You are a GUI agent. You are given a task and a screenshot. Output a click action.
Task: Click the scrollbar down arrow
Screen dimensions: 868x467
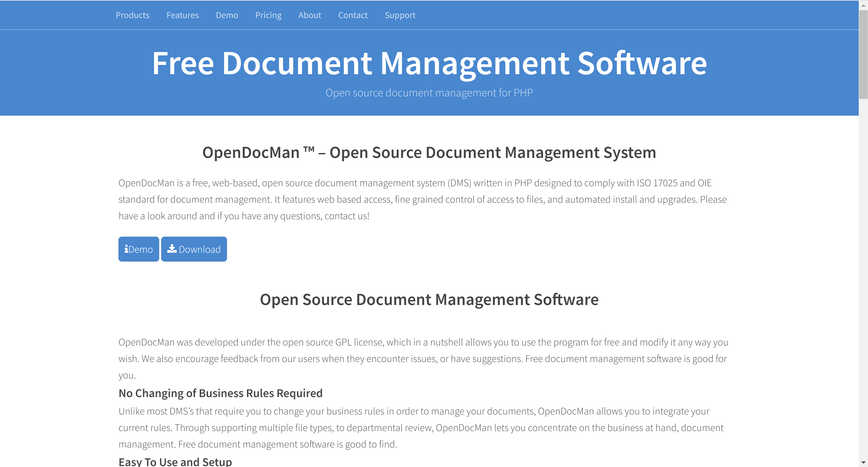pos(863,462)
